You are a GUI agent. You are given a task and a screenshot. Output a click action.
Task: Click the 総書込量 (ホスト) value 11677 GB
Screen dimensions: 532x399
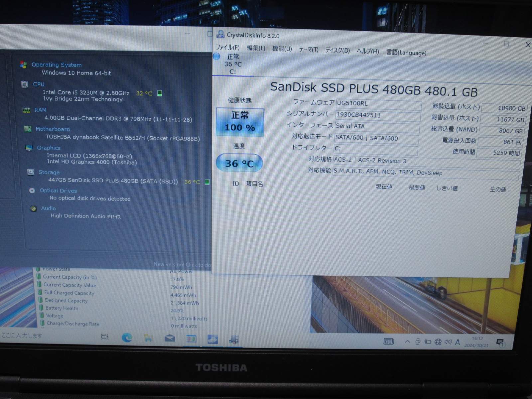502,119
